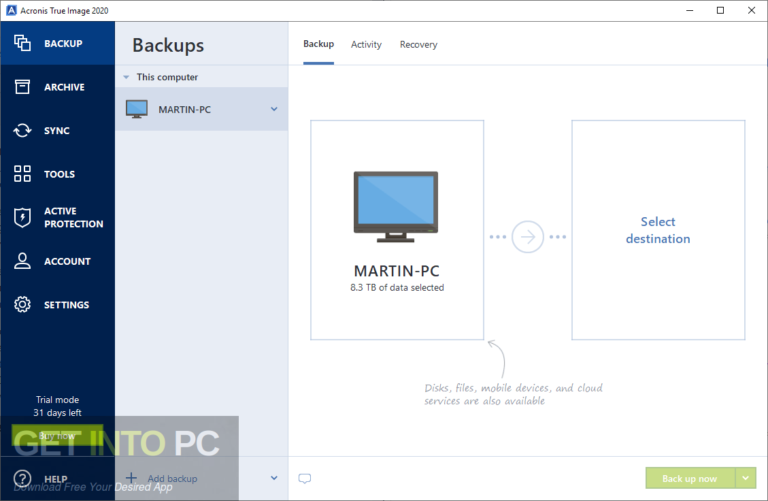Click the Add backup label
This screenshot has height=501, width=768.
tap(172, 478)
